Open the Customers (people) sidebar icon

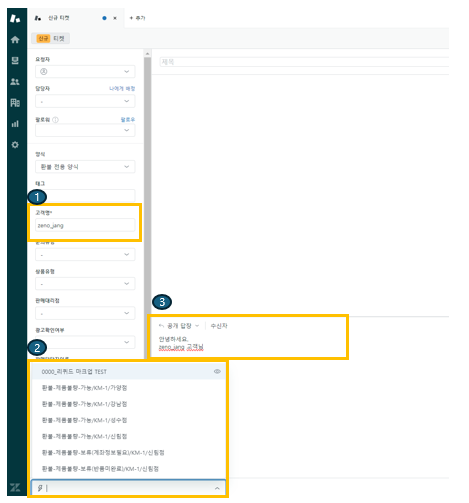[15, 82]
